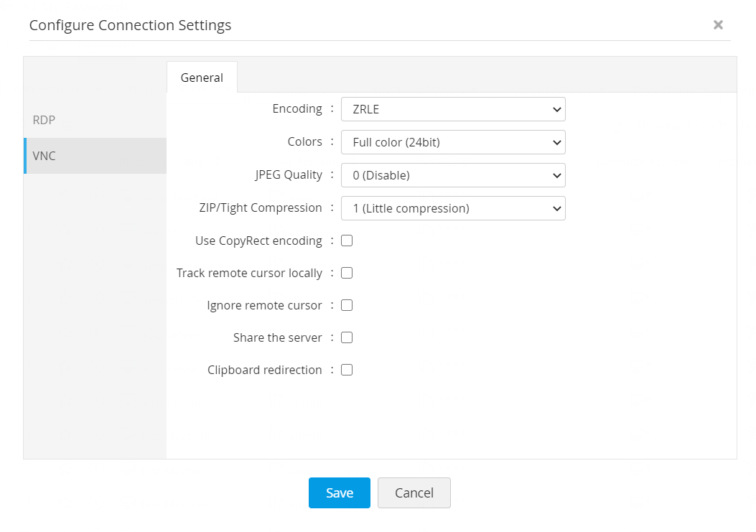Expand the Colors dropdown
The image size is (756, 532).
point(453,142)
